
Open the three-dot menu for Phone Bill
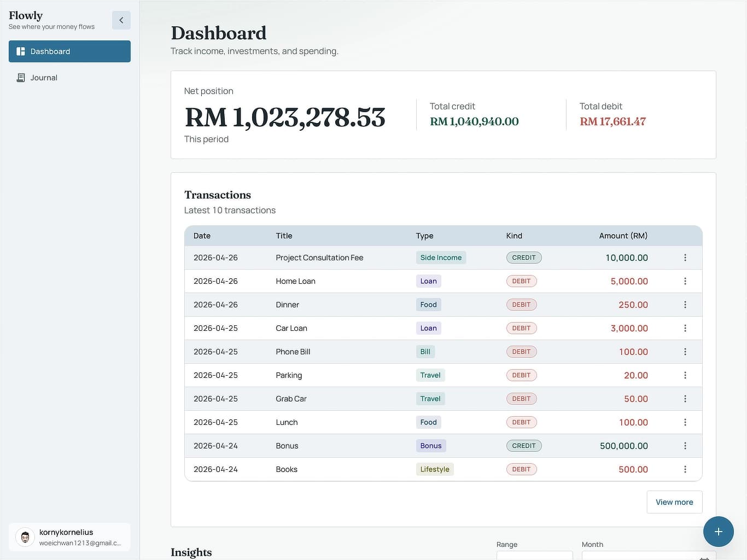(x=685, y=352)
